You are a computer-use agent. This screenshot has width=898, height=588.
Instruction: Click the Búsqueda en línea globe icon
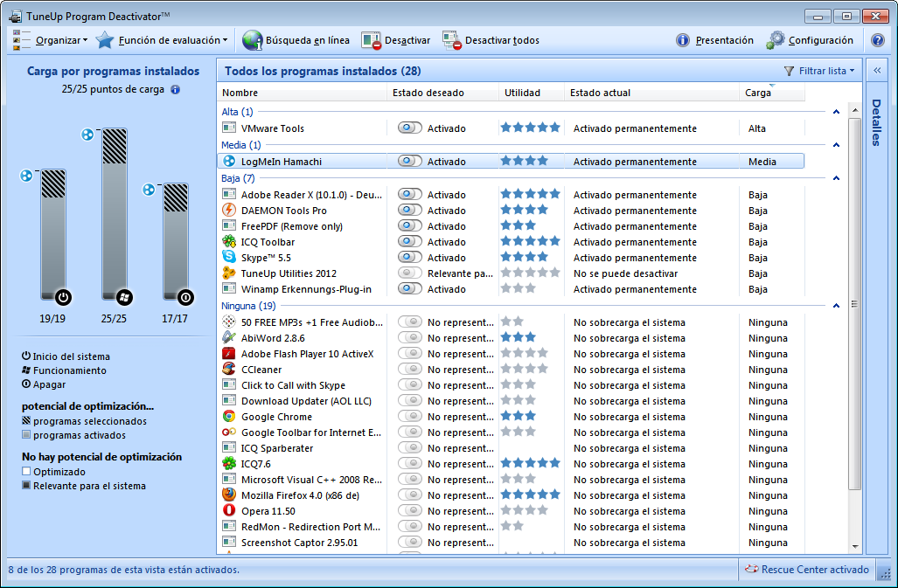[x=252, y=40]
